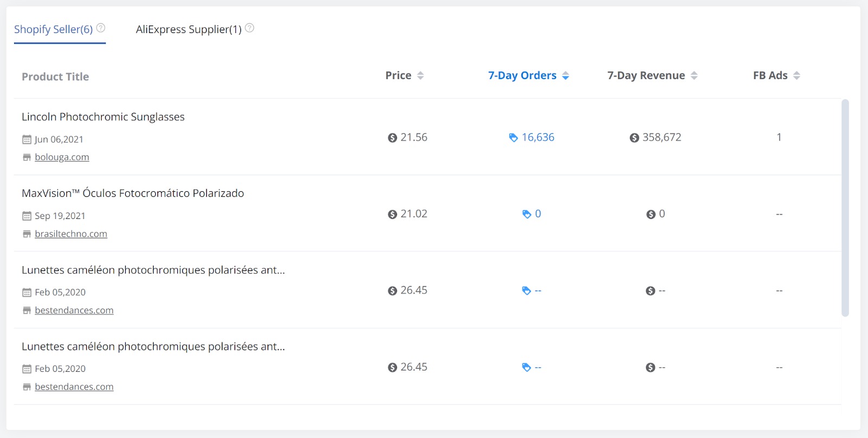Open Lincoln Photochromic Sunglasses product title
Image resolution: width=868 pixels, height=438 pixels.
point(103,117)
